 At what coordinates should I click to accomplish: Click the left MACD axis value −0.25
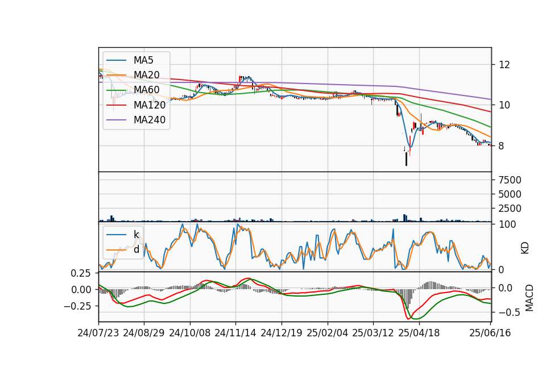[77, 306]
